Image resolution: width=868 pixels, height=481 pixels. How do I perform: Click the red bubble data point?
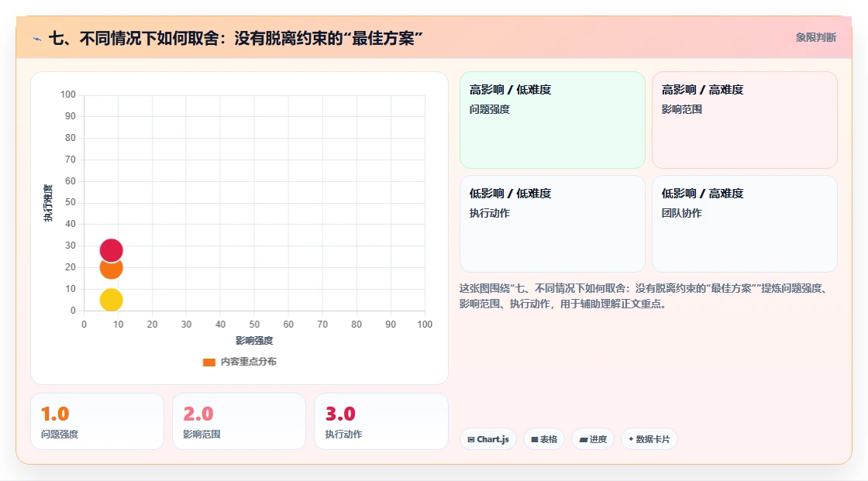tap(112, 250)
